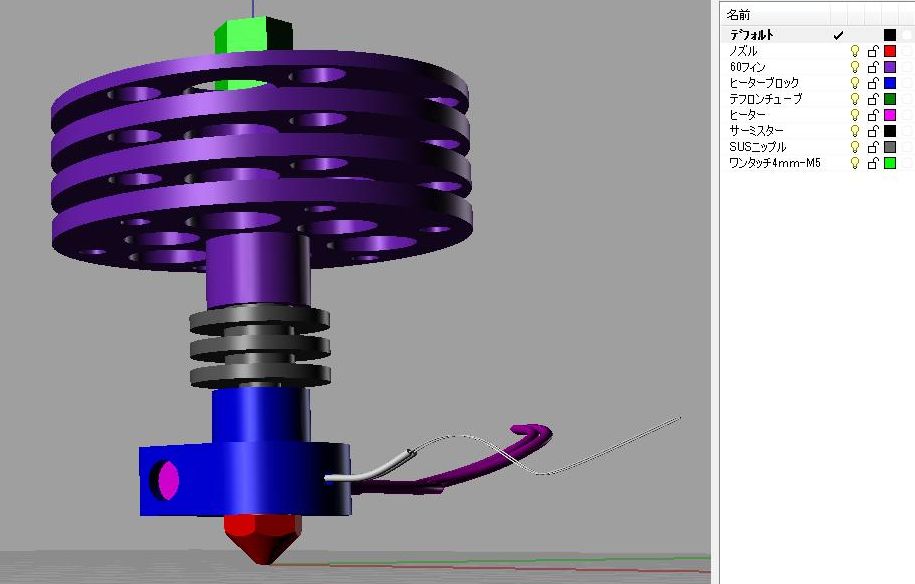
Task: Toggle the lock icon for 60フィン layer
Action: 872,67
